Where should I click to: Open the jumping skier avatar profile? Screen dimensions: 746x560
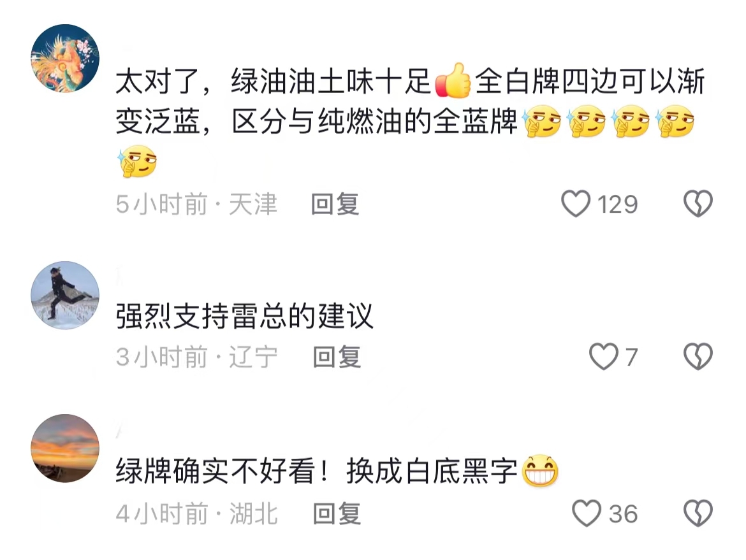(x=65, y=295)
